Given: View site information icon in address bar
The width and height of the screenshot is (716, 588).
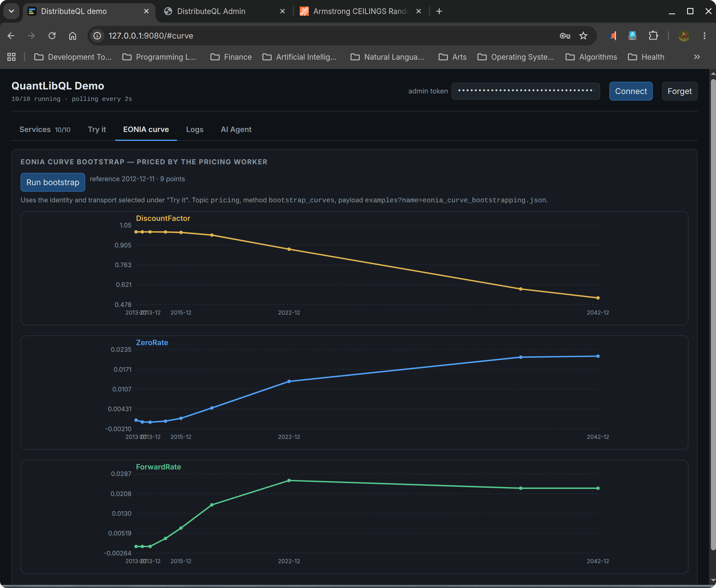Looking at the screenshot, I should [x=97, y=35].
